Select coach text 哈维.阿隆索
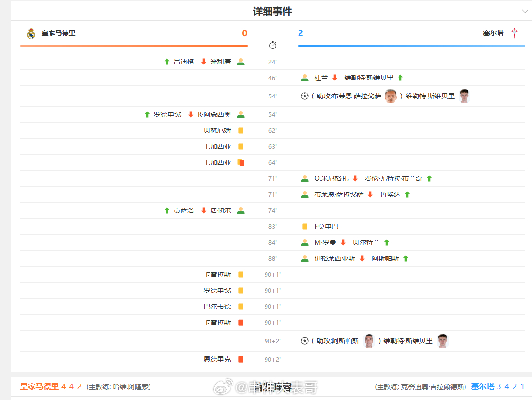The width and height of the screenshot is (532, 400). (x=132, y=387)
